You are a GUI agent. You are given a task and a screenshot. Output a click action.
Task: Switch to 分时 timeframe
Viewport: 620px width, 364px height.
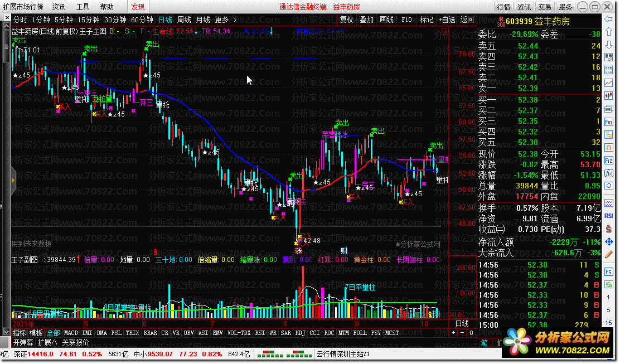click(x=20, y=20)
